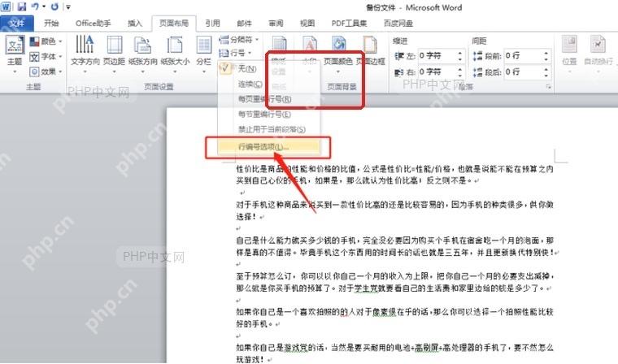Open the 段落 paragraph dialog launcher
The height and width of the screenshot is (364, 618).
[x=549, y=87]
